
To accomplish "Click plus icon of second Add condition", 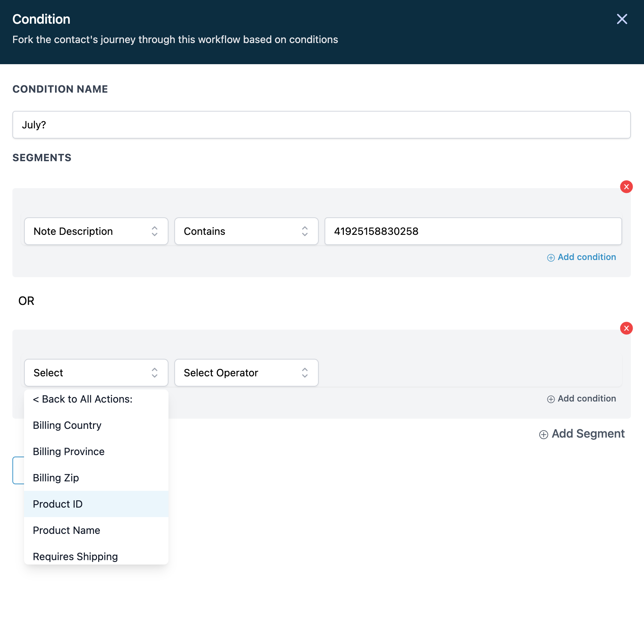I will (x=551, y=399).
